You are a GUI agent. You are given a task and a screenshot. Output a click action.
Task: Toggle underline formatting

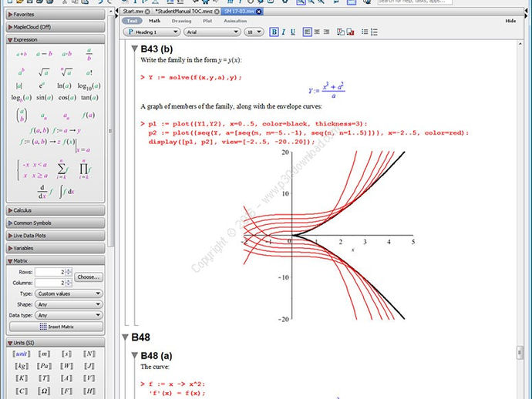(293, 32)
